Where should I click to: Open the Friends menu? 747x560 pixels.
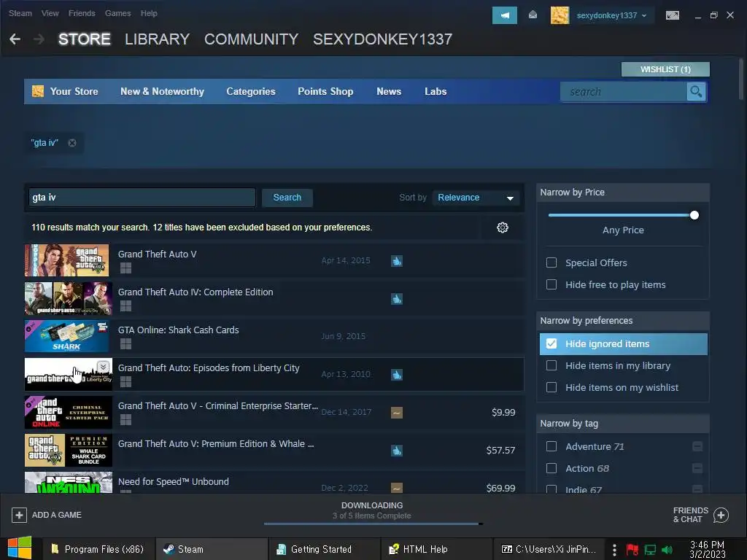pos(82,13)
